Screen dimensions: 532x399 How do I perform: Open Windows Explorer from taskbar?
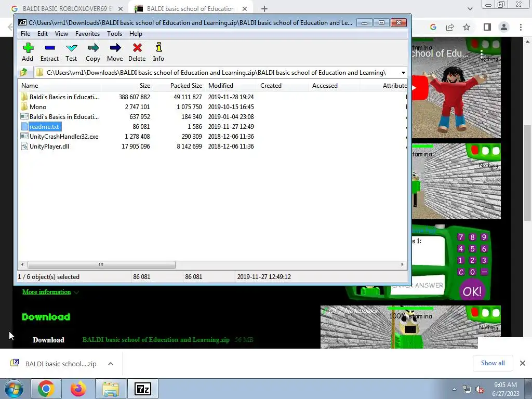pyautogui.click(x=111, y=389)
